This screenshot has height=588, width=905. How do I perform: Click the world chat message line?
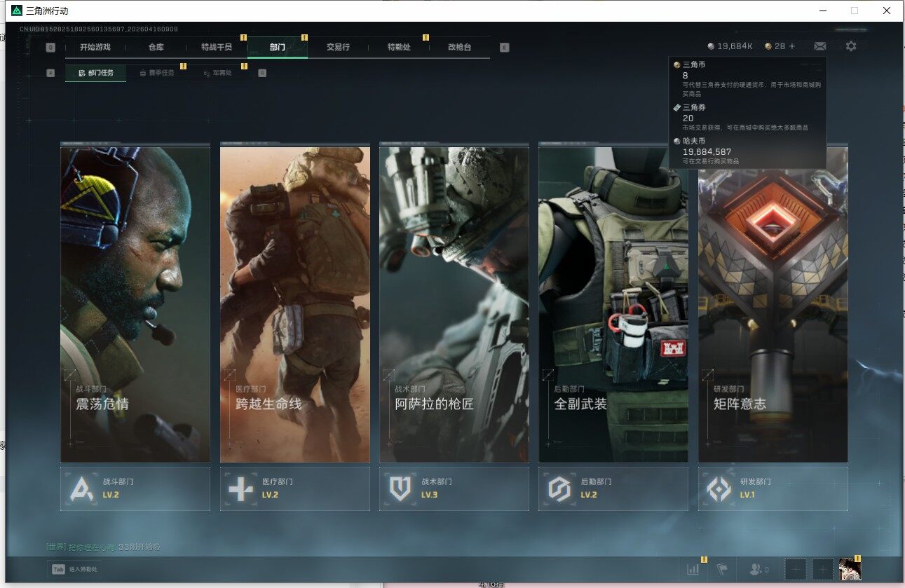click(x=103, y=547)
